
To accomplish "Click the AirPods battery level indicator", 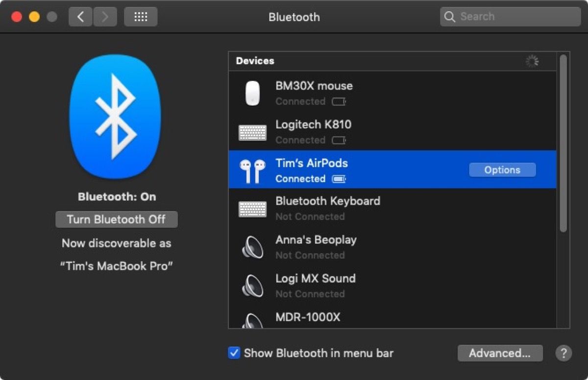I will (x=339, y=179).
